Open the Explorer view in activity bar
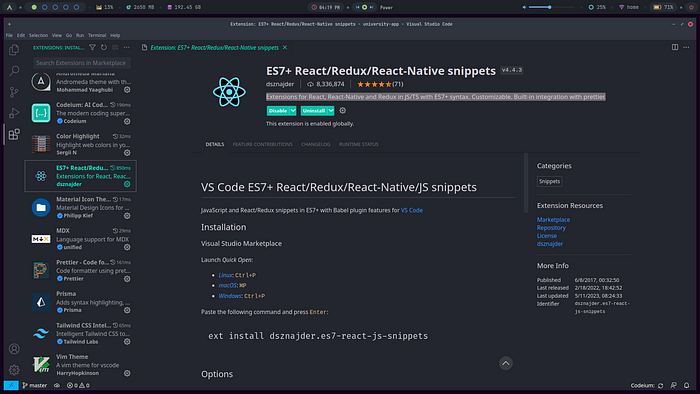The height and width of the screenshot is (394, 700). [x=14, y=50]
